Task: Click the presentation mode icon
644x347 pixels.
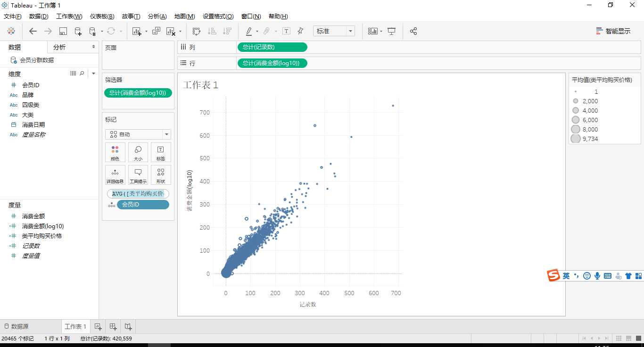Action: coord(391,31)
